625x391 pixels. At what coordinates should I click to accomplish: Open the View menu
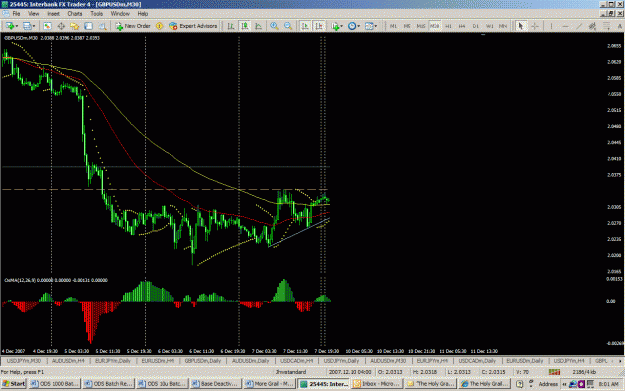[x=33, y=14]
